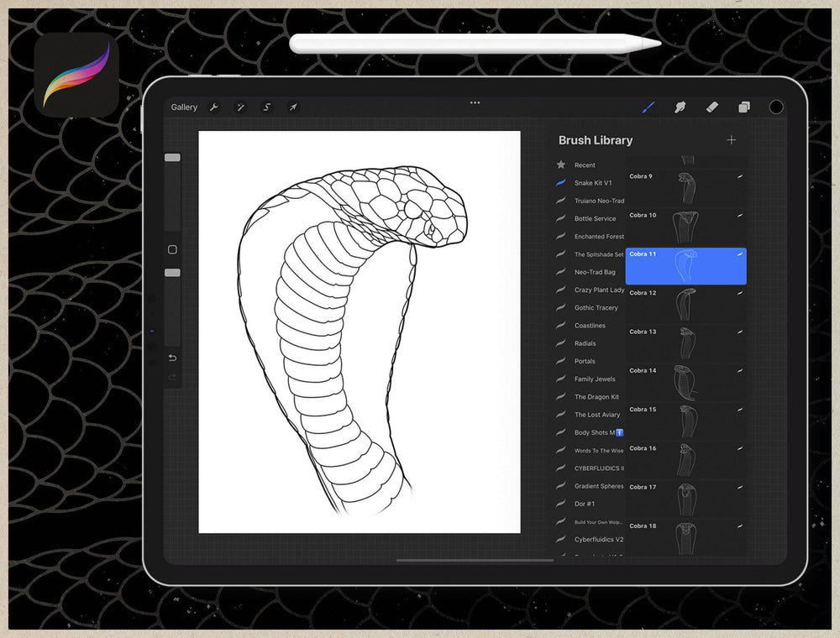Select the Eraser tool
The width and height of the screenshot is (840, 638).
pyautogui.click(x=711, y=107)
